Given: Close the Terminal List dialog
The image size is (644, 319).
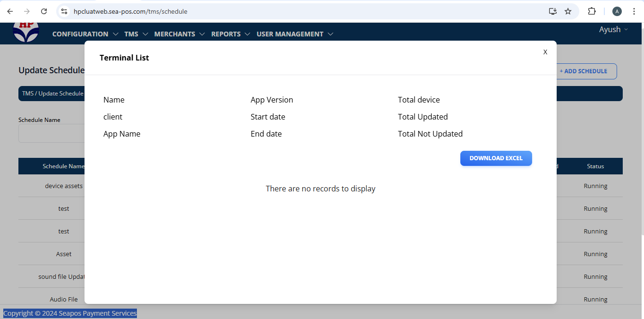Looking at the screenshot, I should [x=545, y=52].
